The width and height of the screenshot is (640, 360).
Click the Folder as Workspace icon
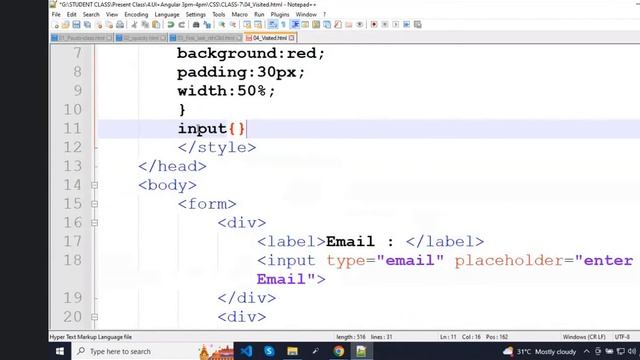click(x=349, y=24)
